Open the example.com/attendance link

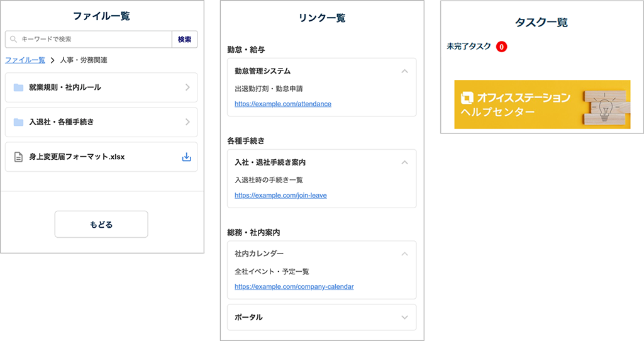click(x=282, y=104)
